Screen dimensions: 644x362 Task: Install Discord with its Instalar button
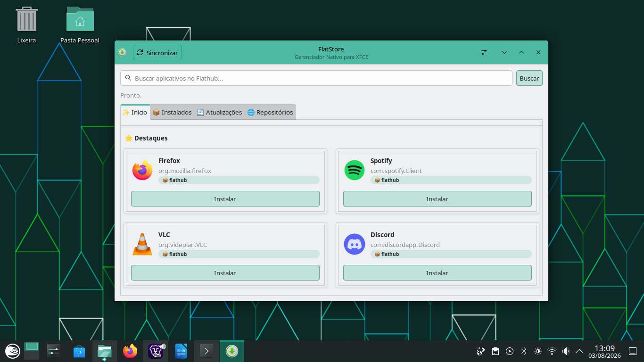438,273
